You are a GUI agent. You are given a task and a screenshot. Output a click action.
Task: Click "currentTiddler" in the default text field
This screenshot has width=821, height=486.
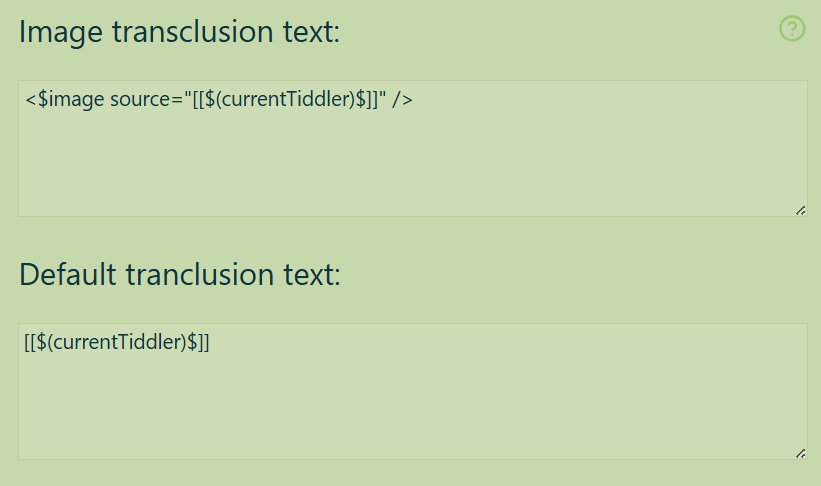(120, 342)
